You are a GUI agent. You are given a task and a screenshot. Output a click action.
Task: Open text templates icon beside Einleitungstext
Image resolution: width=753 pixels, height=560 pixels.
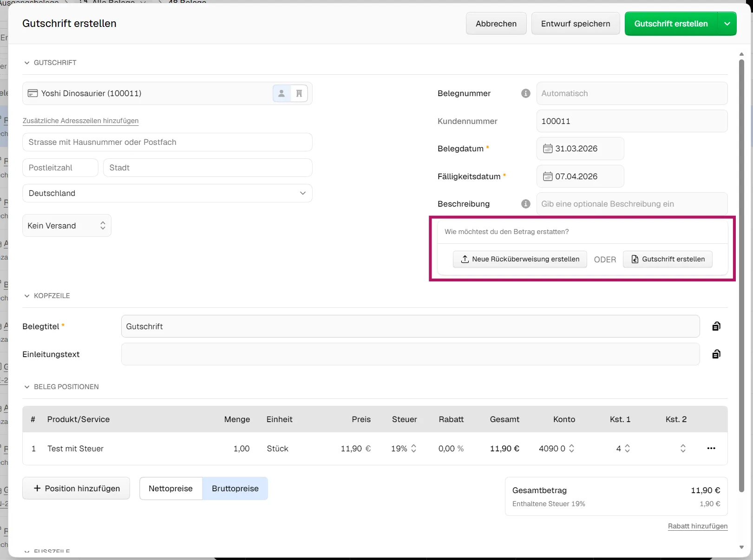716,354
